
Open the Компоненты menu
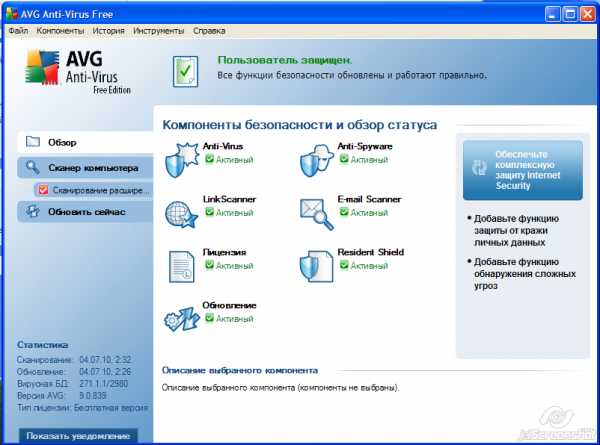click(60, 31)
